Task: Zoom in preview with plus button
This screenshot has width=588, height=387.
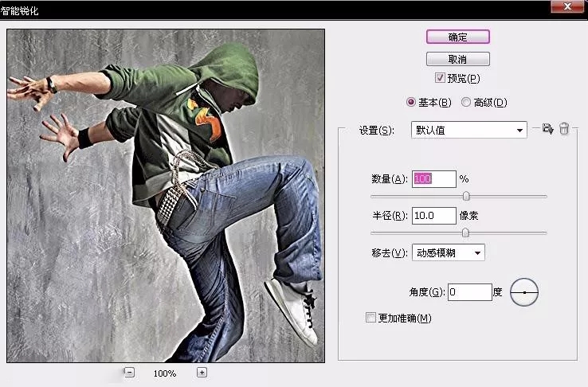Action: point(202,373)
